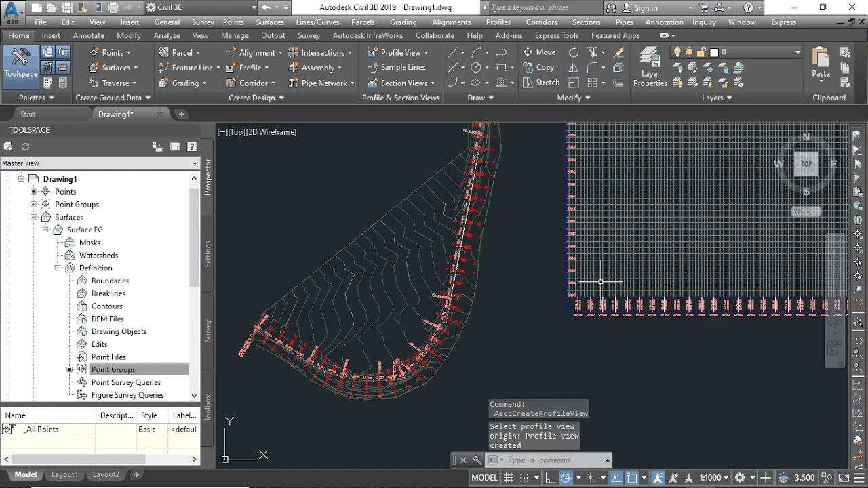Toggle Object Snap Tracking in status bar
Screen dimensions: 868x488
point(616,477)
